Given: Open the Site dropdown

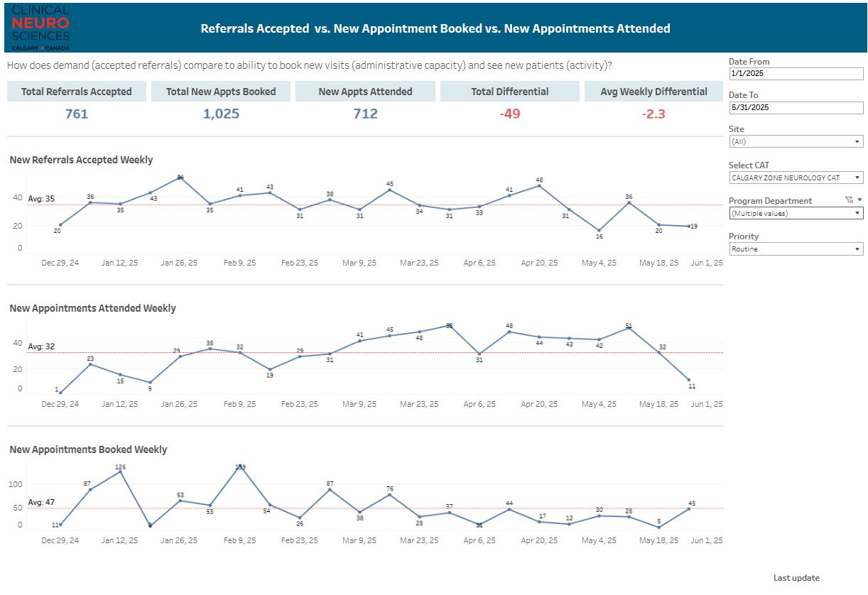Looking at the screenshot, I should coord(796,142).
